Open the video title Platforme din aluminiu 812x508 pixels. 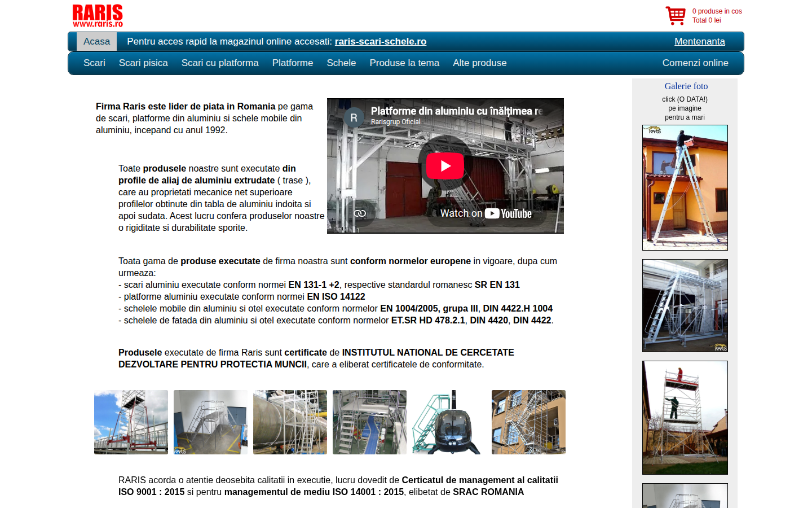(457, 111)
